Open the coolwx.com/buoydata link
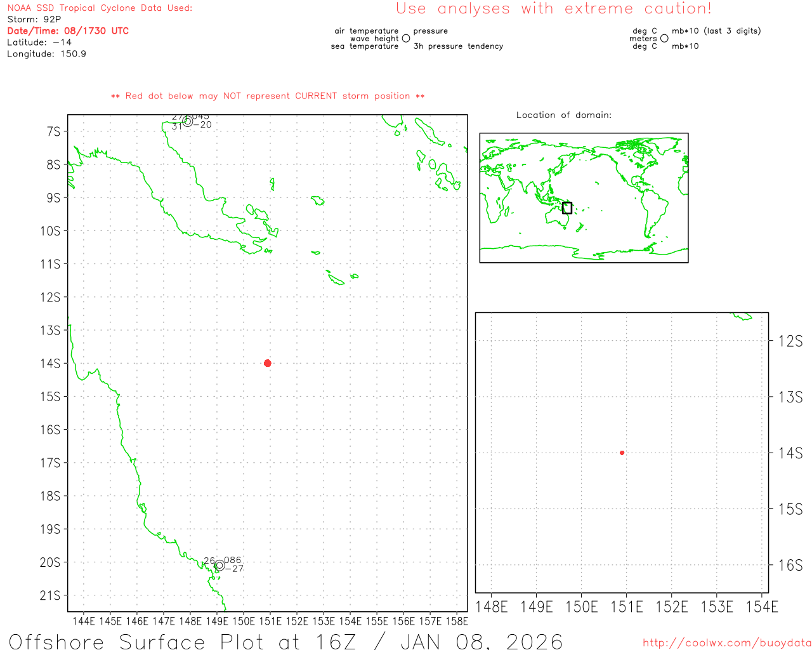The image size is (812, 650). (x=726, y=643)
